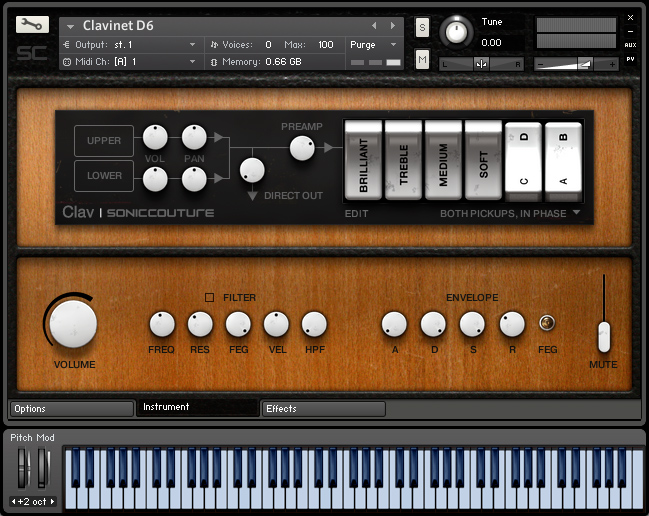Screen dimensions: 649x516
Task: Mute the instrument with M button
Action: click(422, 60)
